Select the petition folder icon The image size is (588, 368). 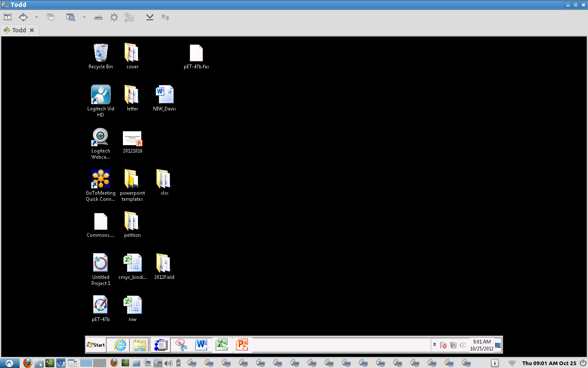point(132,224)
